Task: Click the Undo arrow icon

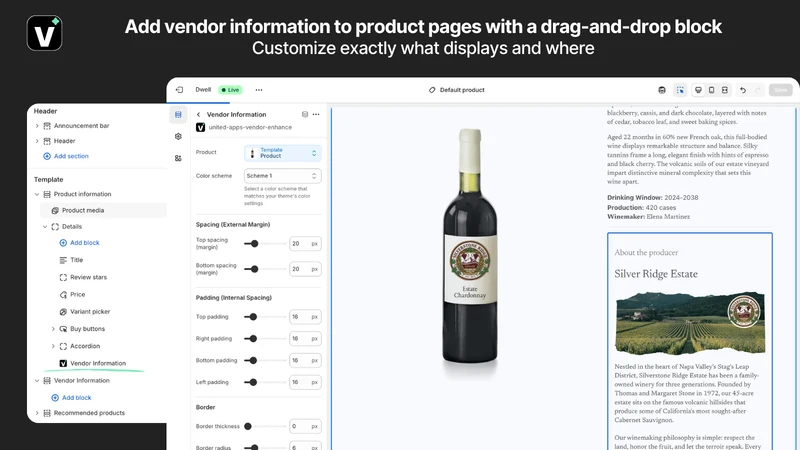Action: (x=743, y=90)
